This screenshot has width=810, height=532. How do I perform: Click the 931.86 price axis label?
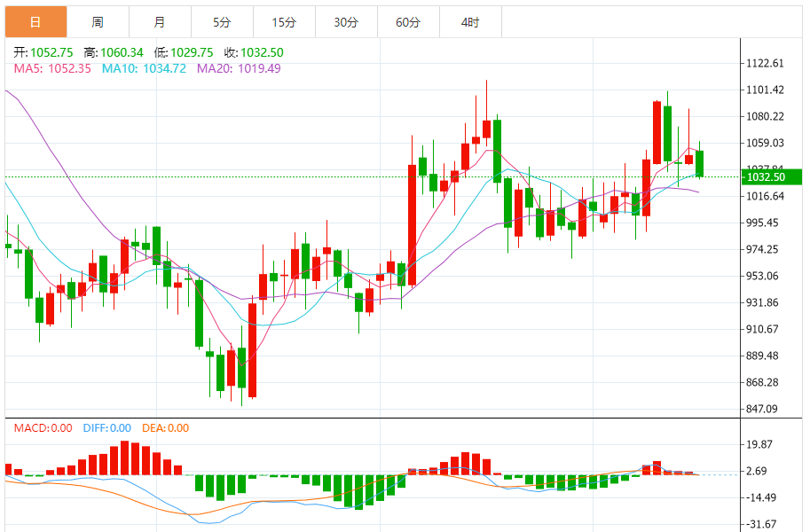coord(762,302)
